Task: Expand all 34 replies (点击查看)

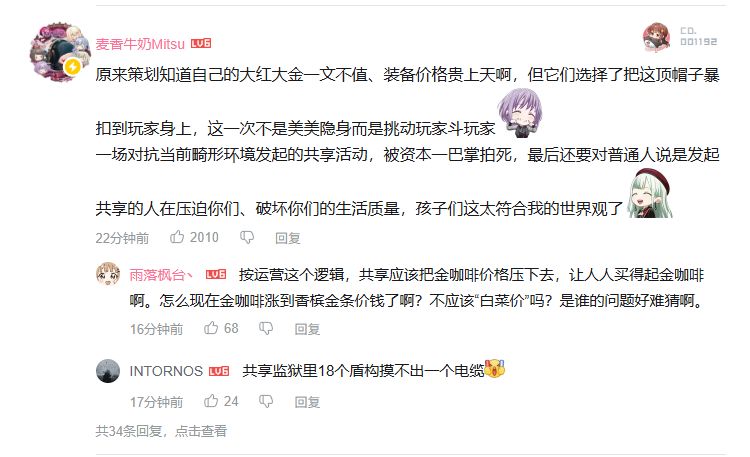Action: click(x=200, y=431)
